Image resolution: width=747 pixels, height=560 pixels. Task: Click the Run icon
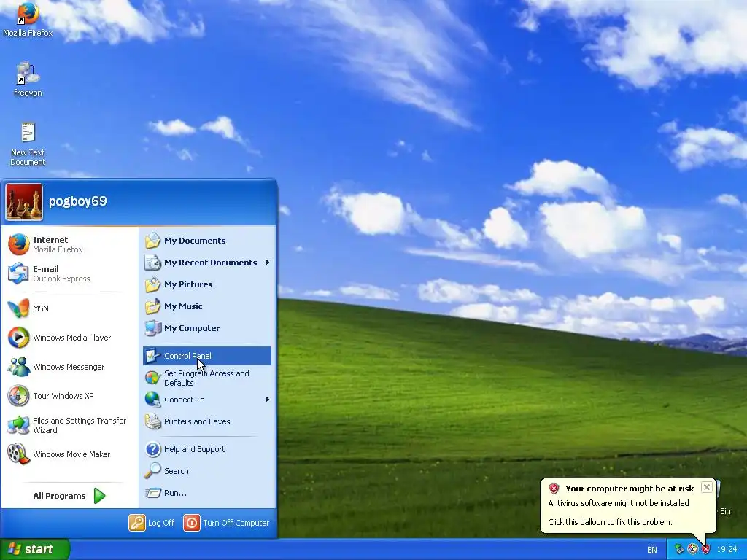(x=153, y=493)
